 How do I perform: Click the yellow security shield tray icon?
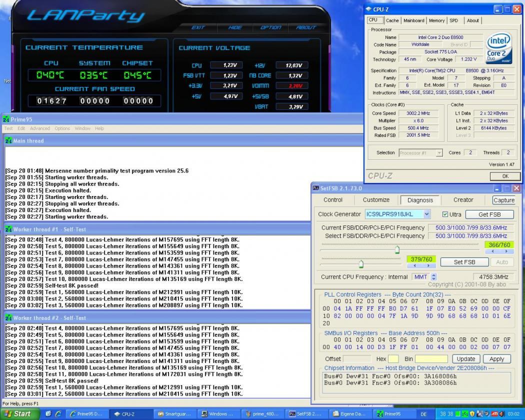pyautogui.click(x=472, y=414)
